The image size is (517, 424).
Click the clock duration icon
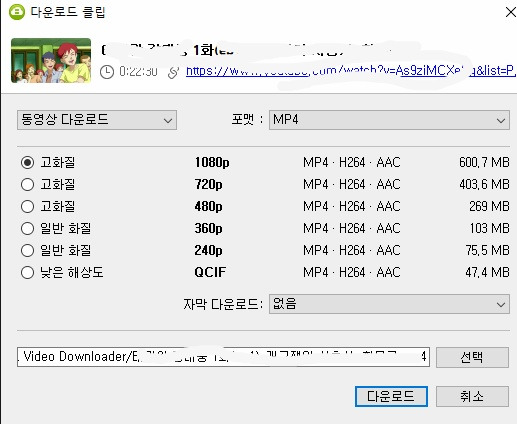[x=107, y=72]
